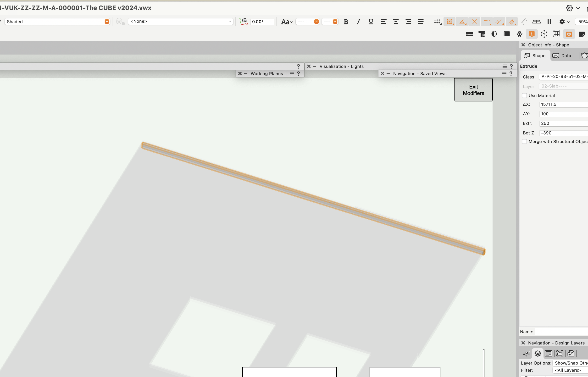Switch to sheet layers in Navigation palette
The height and width of the screenshot is (377, 588).
click(549, 353)
